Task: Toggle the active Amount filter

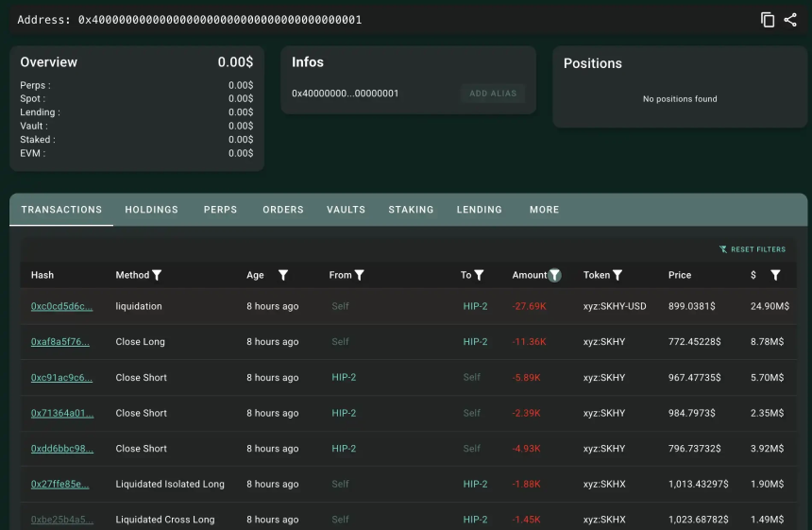Action: [554, 275]
